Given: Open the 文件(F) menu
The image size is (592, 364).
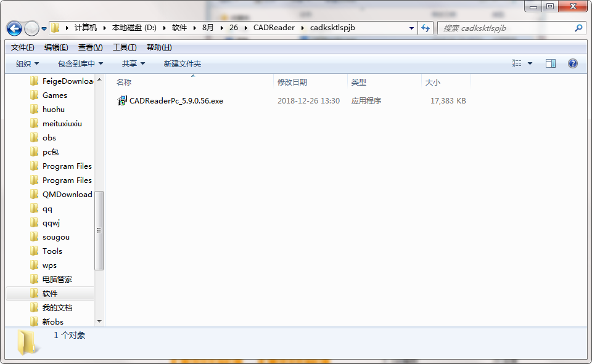Looking at the screenshot, I should click(22, 47).
